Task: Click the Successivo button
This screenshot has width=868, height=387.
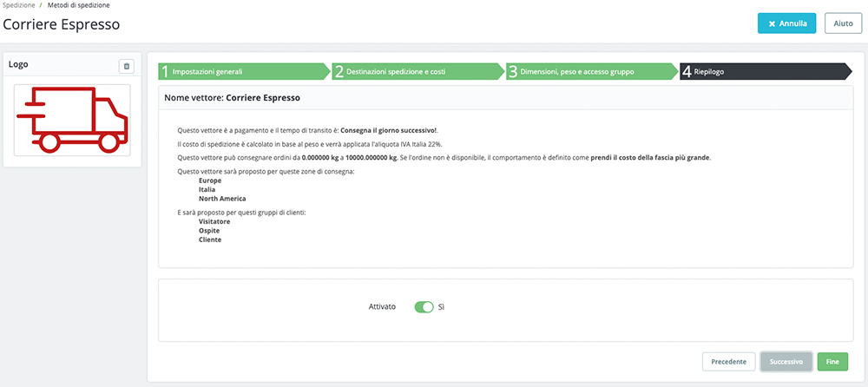Action: pyautogui.click(x=786, y=362)
